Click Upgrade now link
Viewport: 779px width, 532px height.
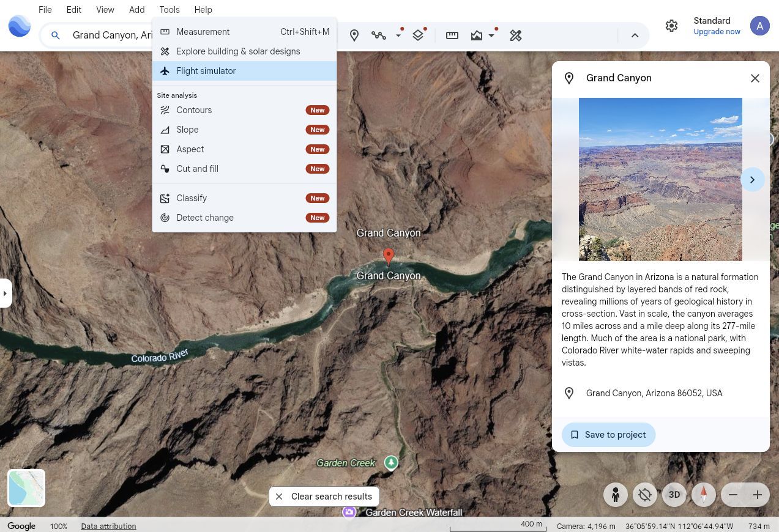(717, 32)
